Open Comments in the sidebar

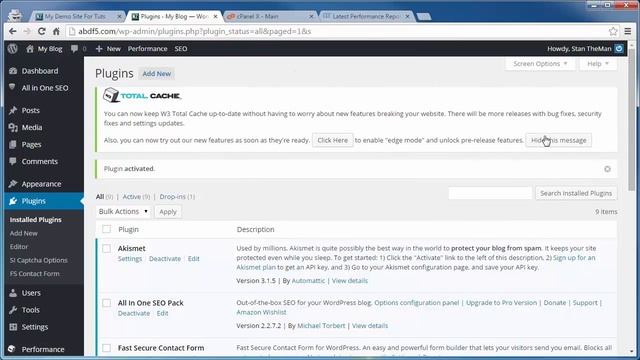coord(40,162)
